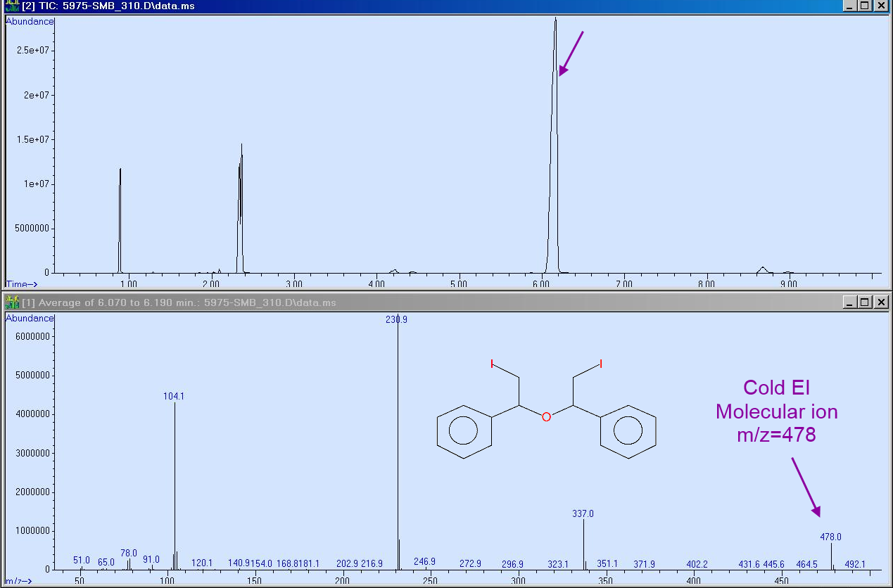893x588 pixels.
Task: Click the Abundance axis label in TIC pane
Action: click(x=29, y=21)
